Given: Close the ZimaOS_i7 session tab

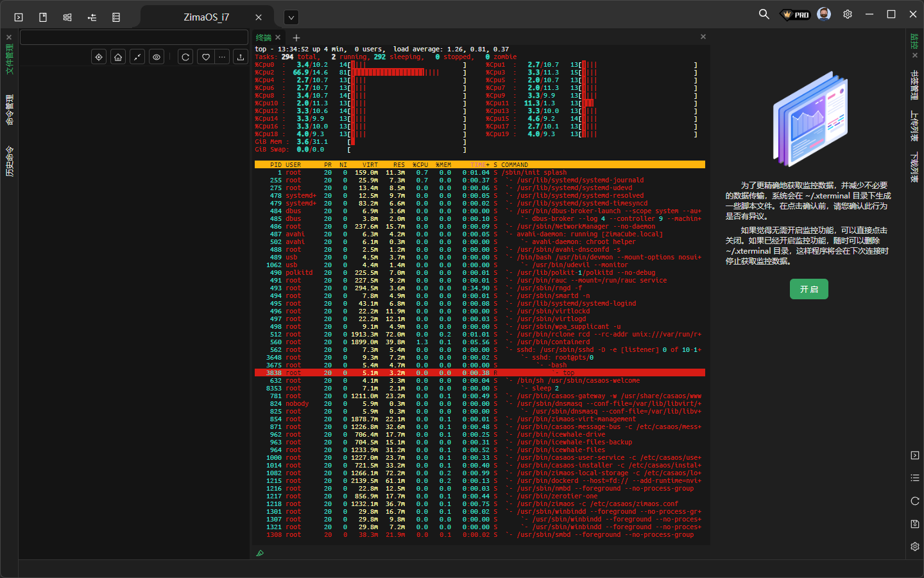Looking at the screenshot, I should click(x=259, y=17).
